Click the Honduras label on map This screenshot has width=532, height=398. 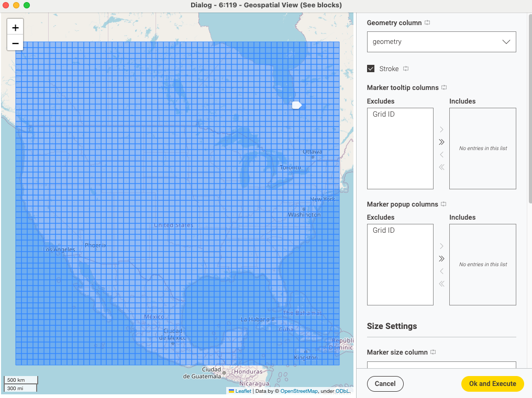point(248,371)
